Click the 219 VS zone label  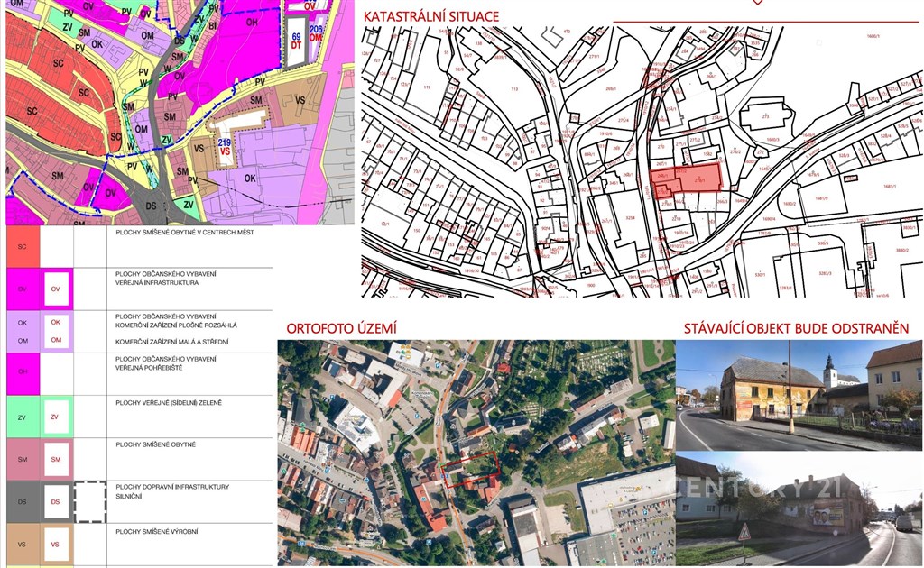click(x=226, y=148)
